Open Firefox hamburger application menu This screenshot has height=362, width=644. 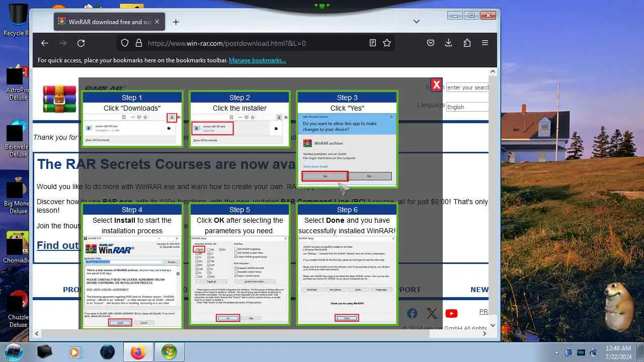485,43
